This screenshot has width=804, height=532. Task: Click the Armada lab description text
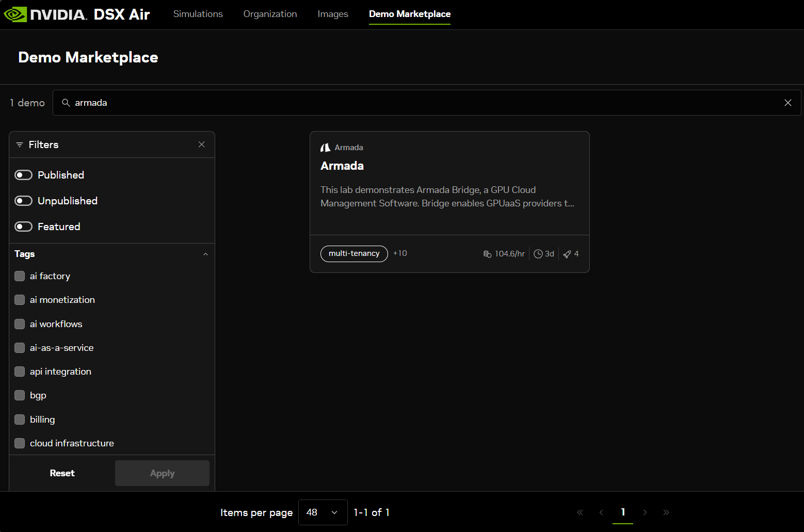447,197
